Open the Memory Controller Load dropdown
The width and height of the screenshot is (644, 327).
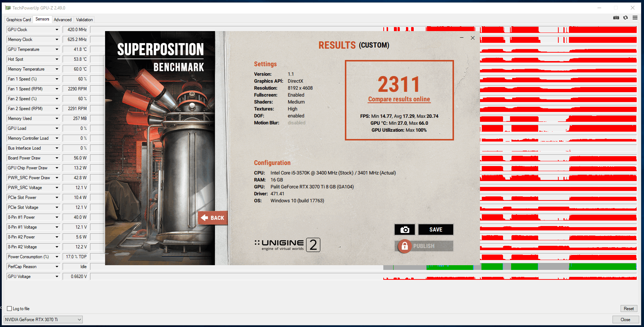57,138
